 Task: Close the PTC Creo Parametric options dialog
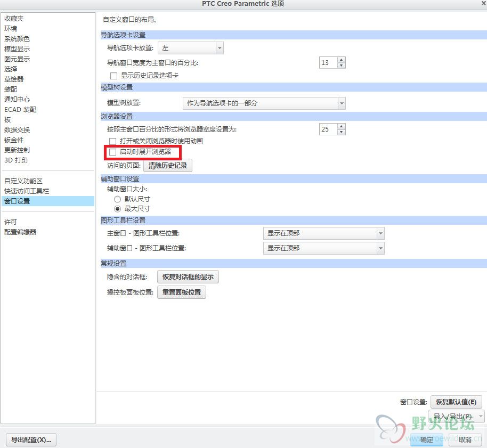point(484,3)
